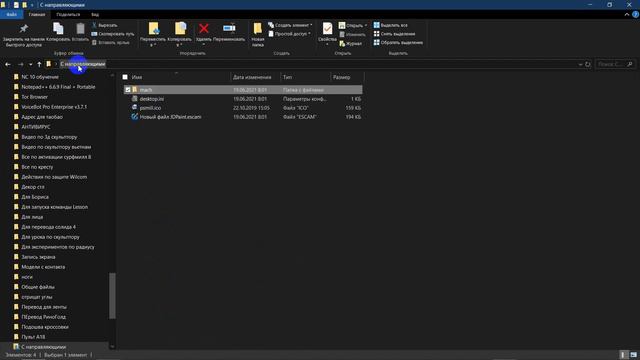The height and width of the screenshot is (360, 640).
Task: Click Вставить ярлык in the ribbon
Action: point(111,42)
